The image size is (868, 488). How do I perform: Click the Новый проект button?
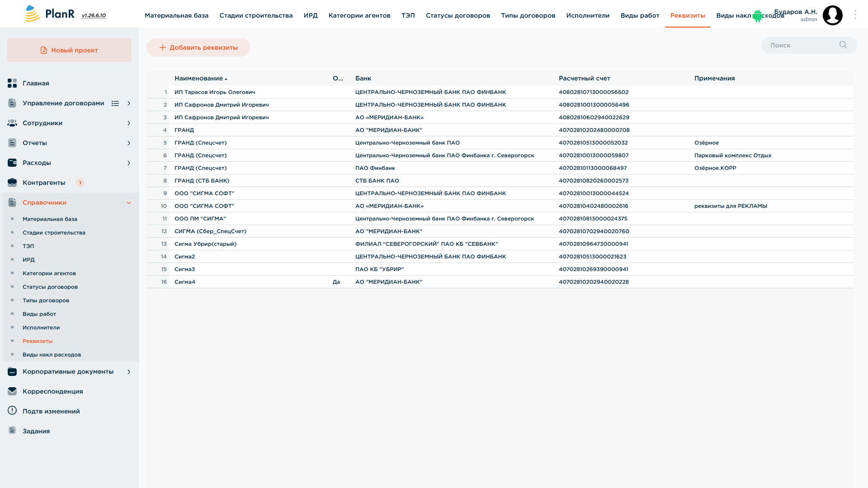(69, 50)
